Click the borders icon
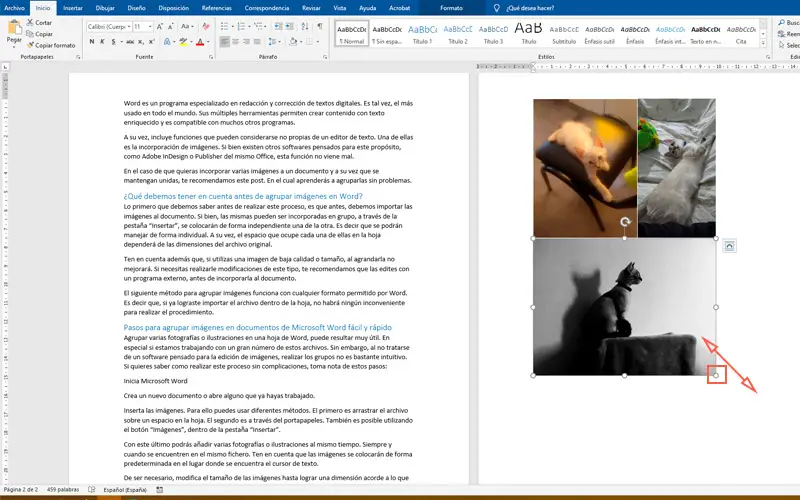Viewport: 800px width, 500px height. click(x=309, y=42)
